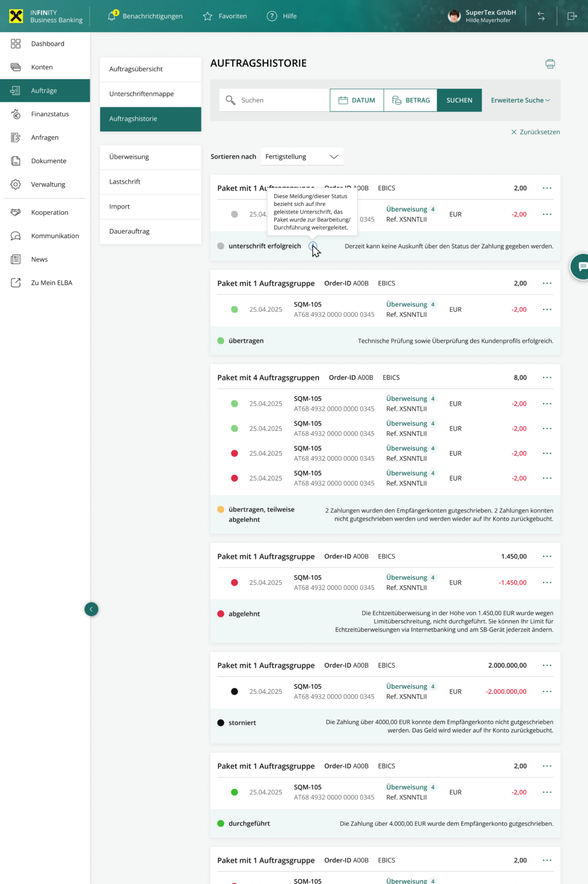The width and height of the screenshot is (588, 884).
Task: Click the switch account arrows icon
Action: [541, 16]
